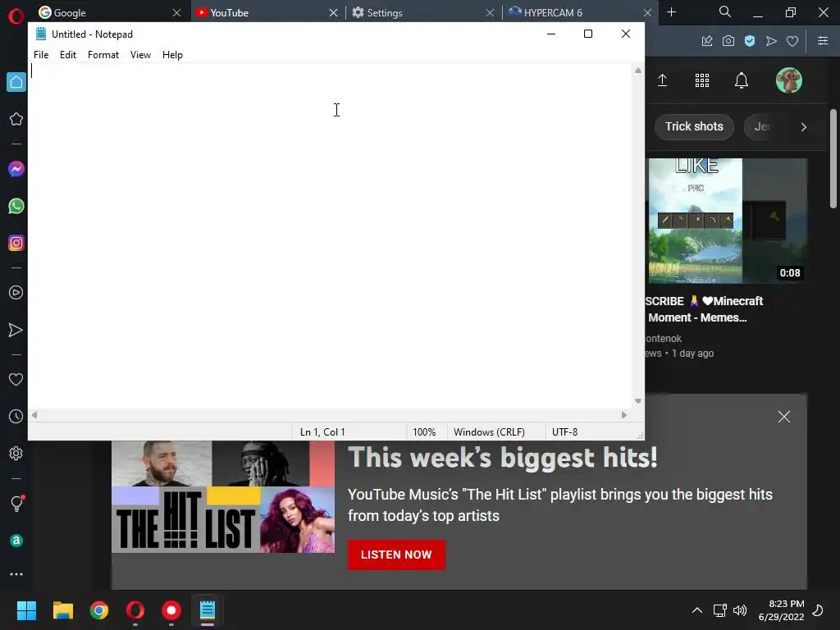840x630 pixels.
Task: Click 'UTF-8' encoding status text
Action: 564,431
